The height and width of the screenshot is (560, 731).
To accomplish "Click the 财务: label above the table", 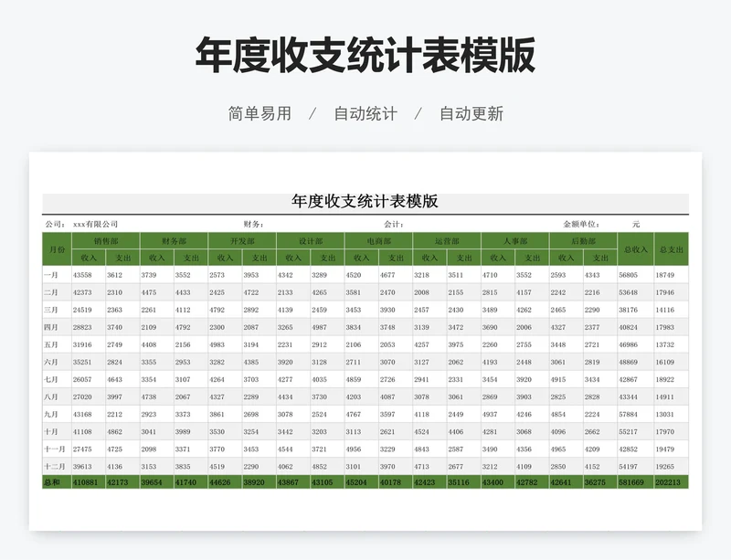I will tap(254, 224).
